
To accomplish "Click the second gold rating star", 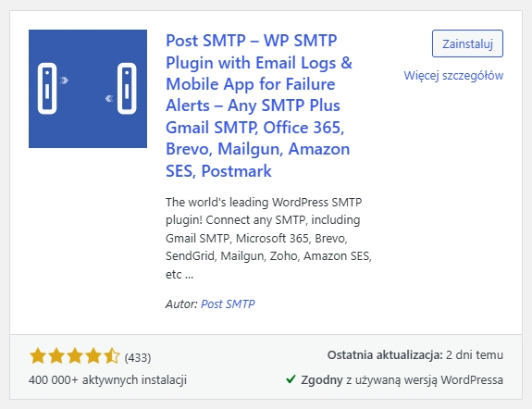I will click(56, 356).
